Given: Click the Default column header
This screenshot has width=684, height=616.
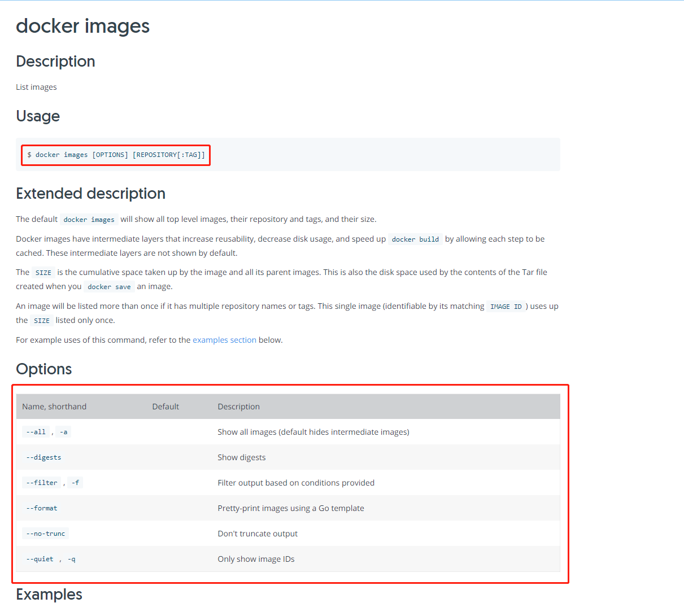Looking at the screenshot, I should [165, 407].
